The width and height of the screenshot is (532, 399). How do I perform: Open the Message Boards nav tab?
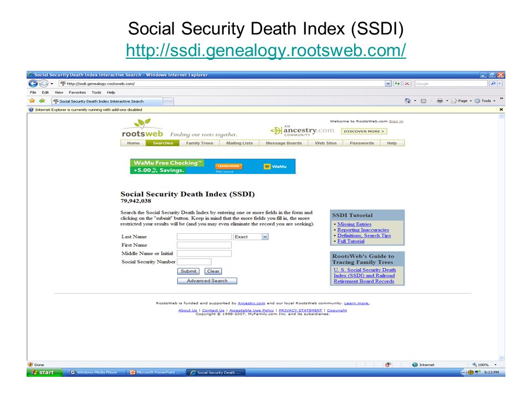click(284, 143)
